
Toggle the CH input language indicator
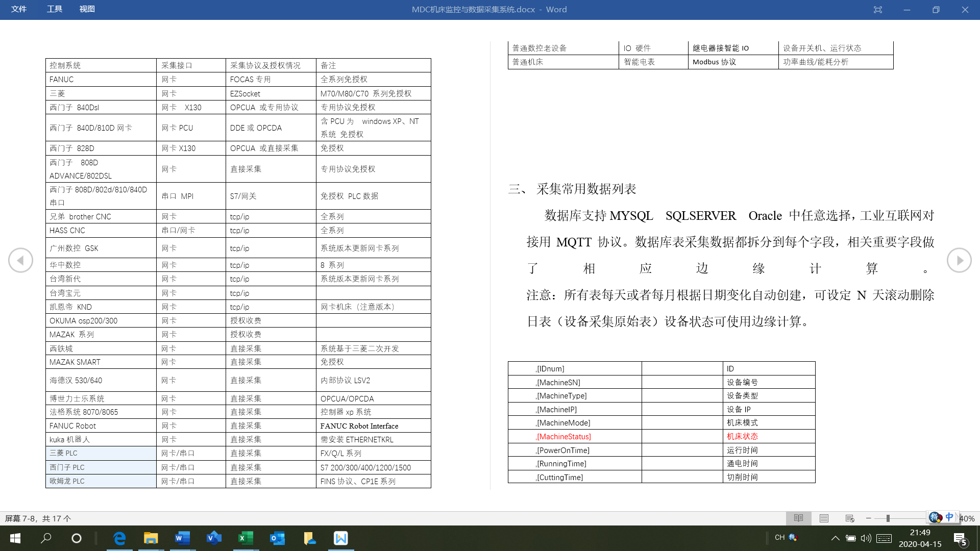[779, 538]
